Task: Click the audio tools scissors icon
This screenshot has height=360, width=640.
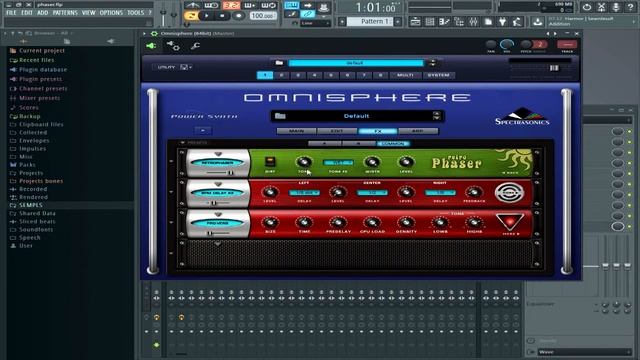Action: pos(601,7)
